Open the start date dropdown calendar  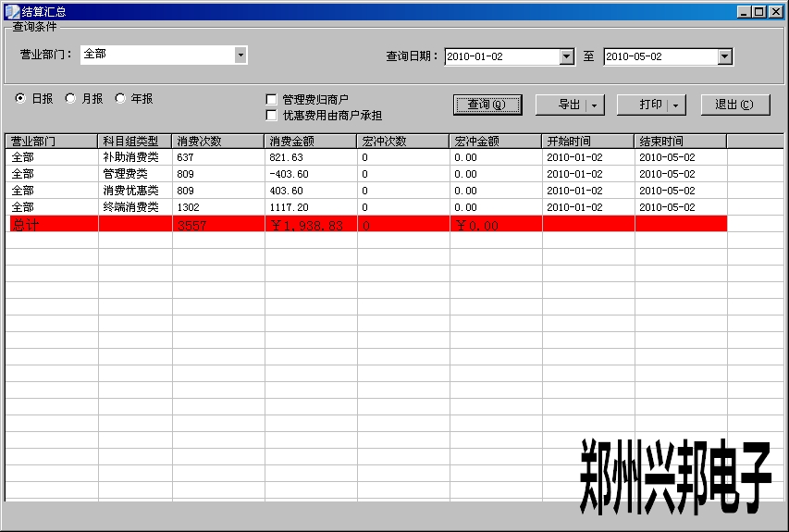[x=567, y=57]
